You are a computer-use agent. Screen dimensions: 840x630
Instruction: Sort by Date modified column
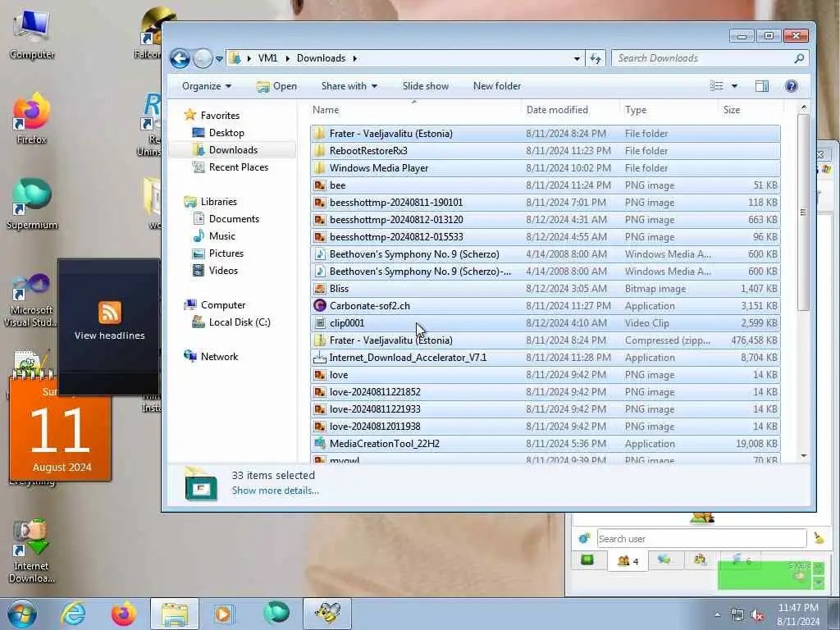tap(570, 110)
